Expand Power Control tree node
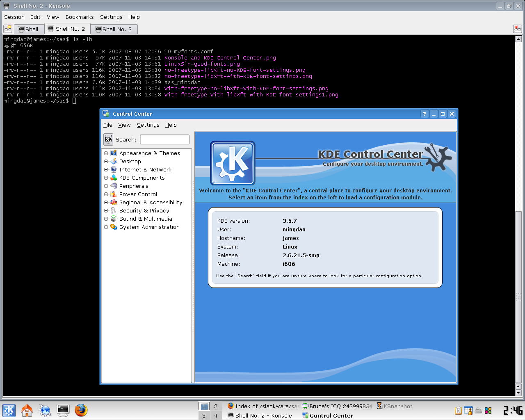The height and width of the screenshot is (420, 525). coord(106,194)
